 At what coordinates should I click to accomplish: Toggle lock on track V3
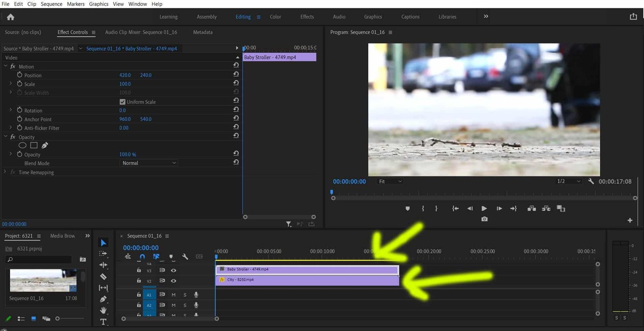tap(139, 270)
